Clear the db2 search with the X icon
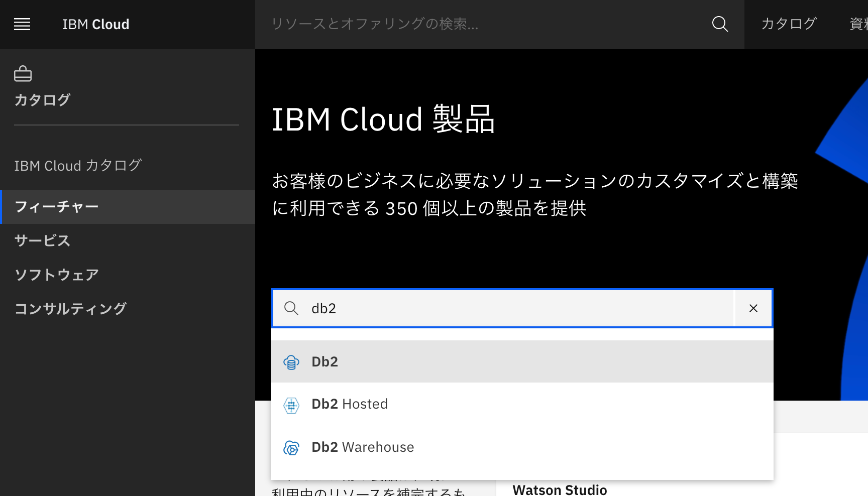Image resolution: width=868 pixels, height=496 pixels. (753, 308)
